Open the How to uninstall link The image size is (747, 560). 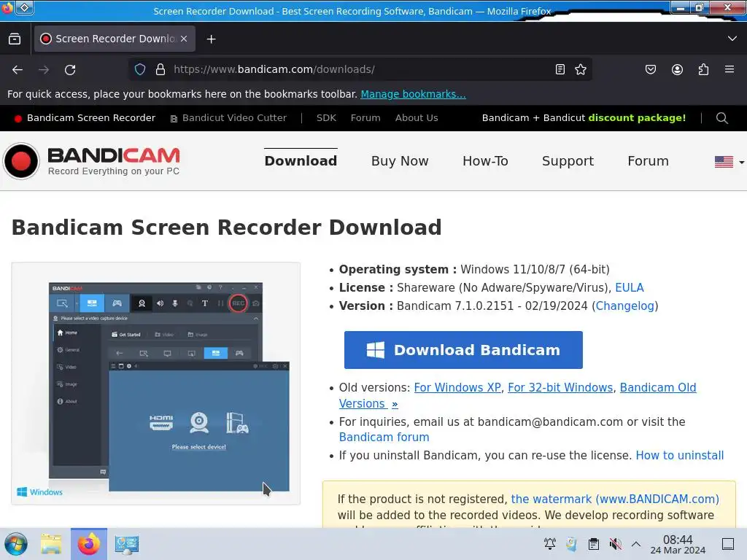pyautogui.click(x=679, y=455)
